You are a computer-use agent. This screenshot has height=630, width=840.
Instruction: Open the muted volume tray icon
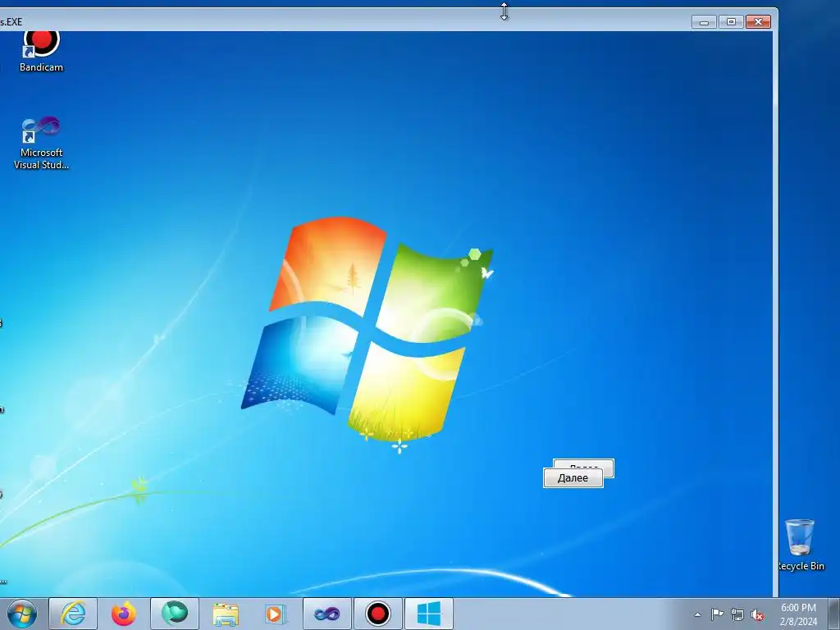tap(757, 614)
